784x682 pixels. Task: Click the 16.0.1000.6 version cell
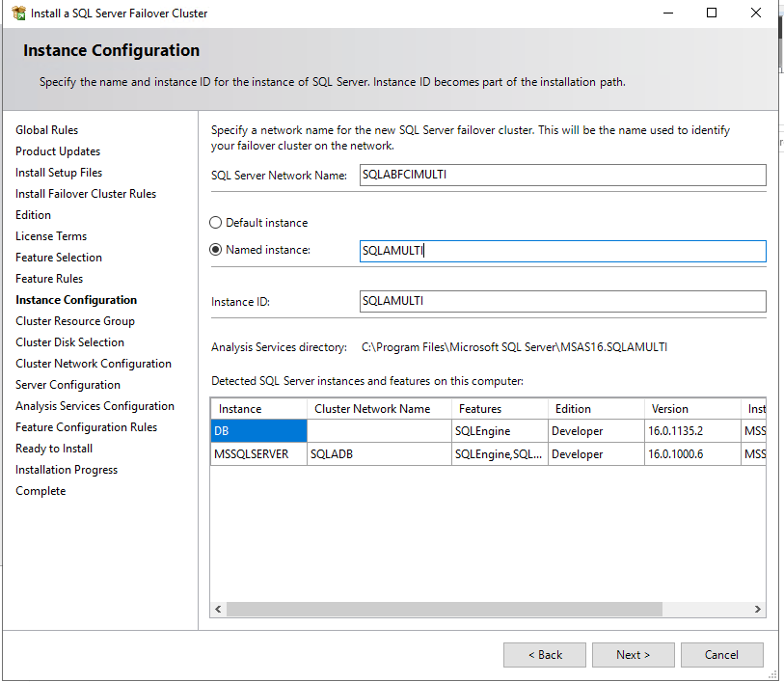click(693, 454)
